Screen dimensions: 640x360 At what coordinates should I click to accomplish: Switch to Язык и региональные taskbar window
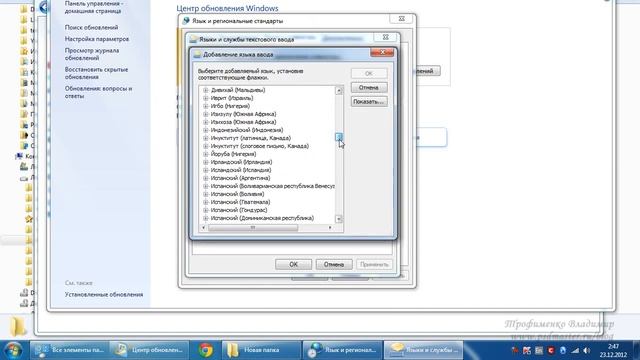342,350
